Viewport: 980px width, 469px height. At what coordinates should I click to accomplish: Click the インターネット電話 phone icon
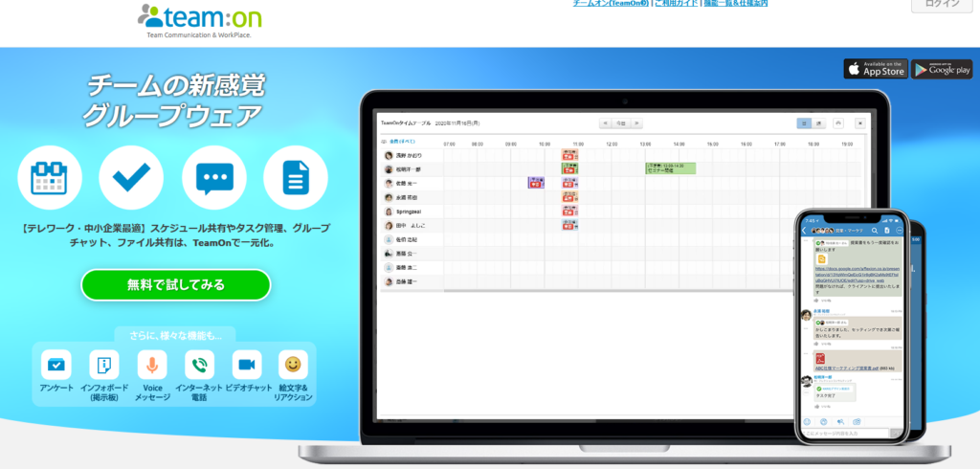pos(199,365)
